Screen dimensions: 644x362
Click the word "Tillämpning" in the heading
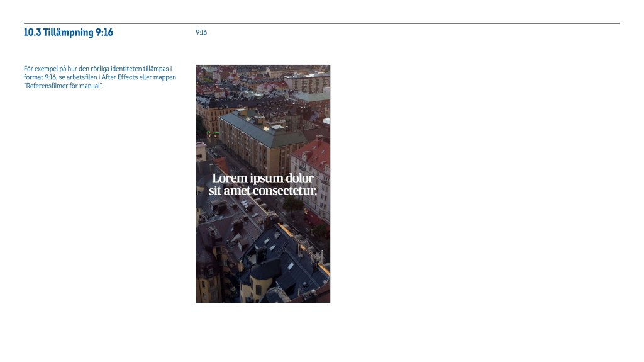[x=68, y=33]
